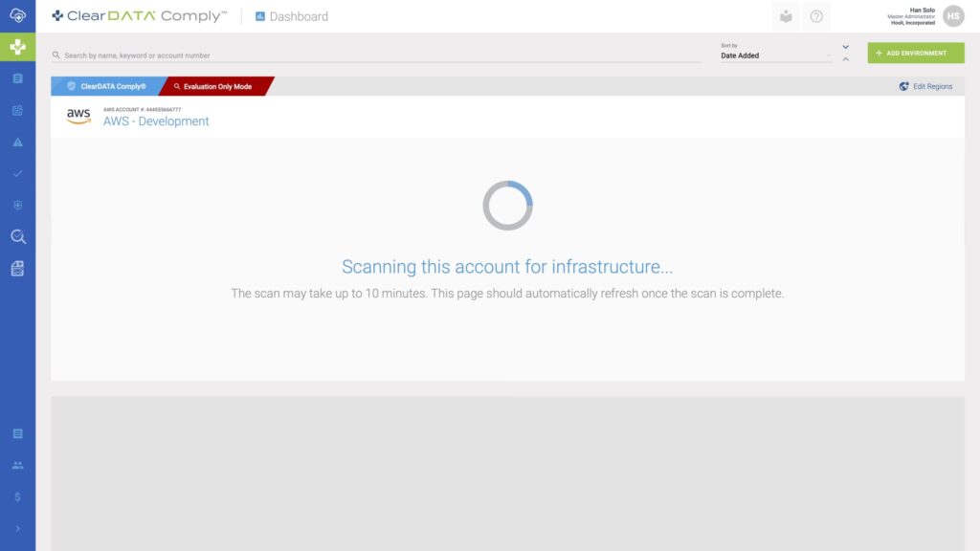Click the Han Solo user name
The width and height of the screenshot is (980, 551).
click(922, 10)
